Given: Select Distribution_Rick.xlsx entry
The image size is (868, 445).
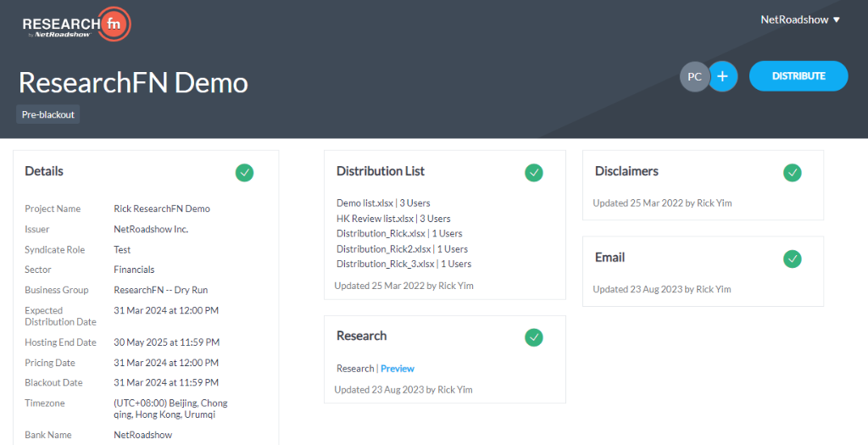Looking at the screenshot, I should click(399, 234).
